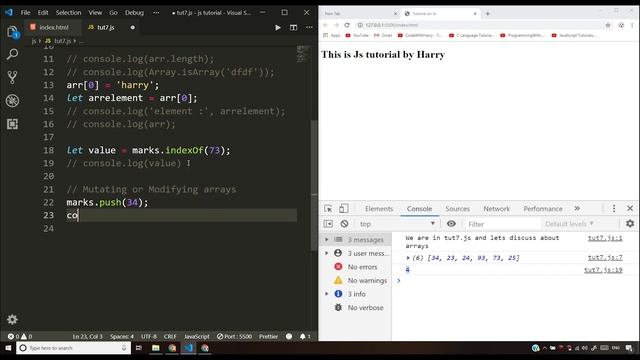This screenshot has height=360, width=640.
Task: Open the Extensions view in the activity bar
Action: click(13, 124)
